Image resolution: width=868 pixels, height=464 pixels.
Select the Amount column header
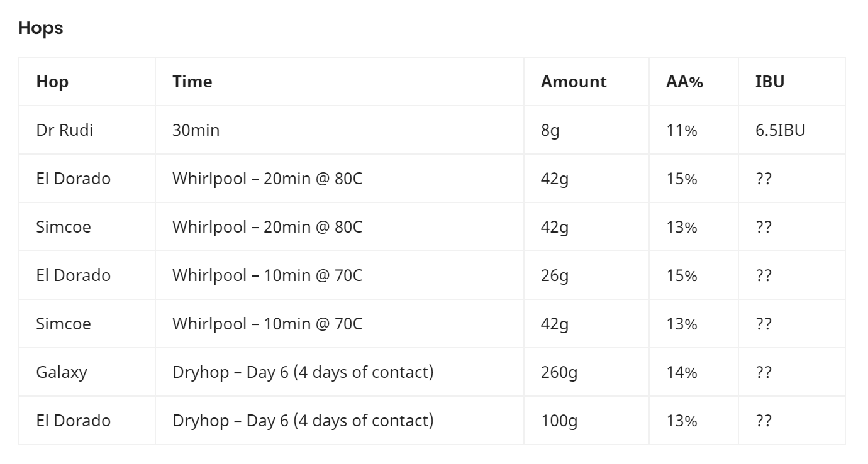pos(574,82)
